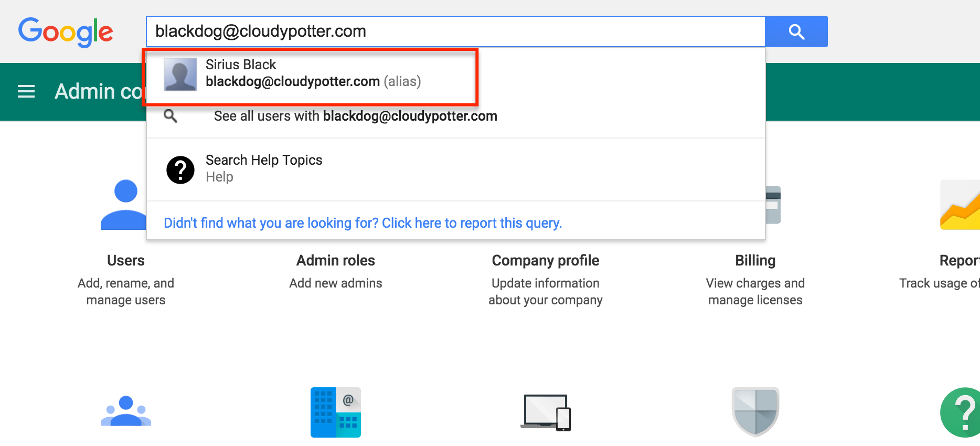Click the blue search magnifier button

click(796, 31)
